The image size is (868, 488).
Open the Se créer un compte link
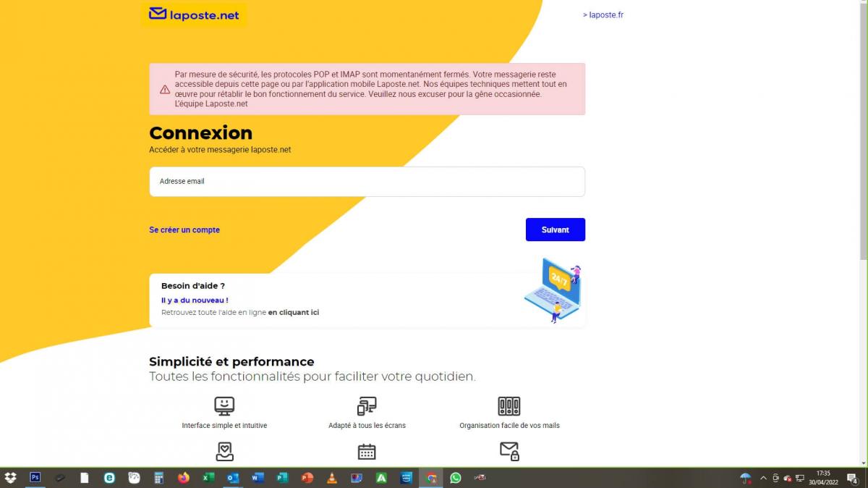[184, 230]
